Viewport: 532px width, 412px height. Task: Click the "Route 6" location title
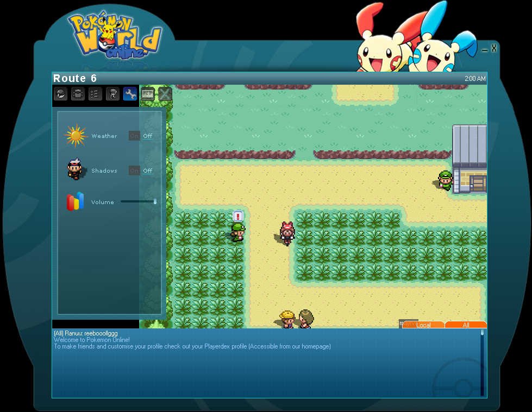[x=75, y=78]
